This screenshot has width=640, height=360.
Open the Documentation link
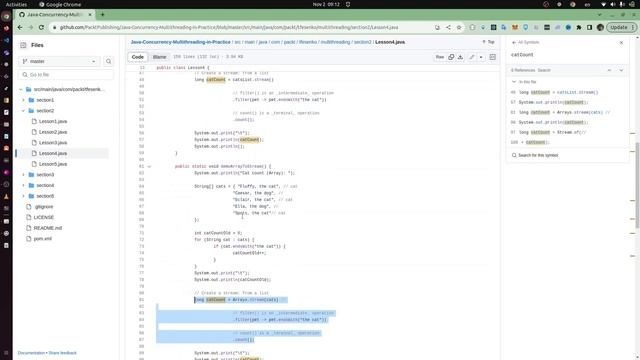tap(31, 353)
